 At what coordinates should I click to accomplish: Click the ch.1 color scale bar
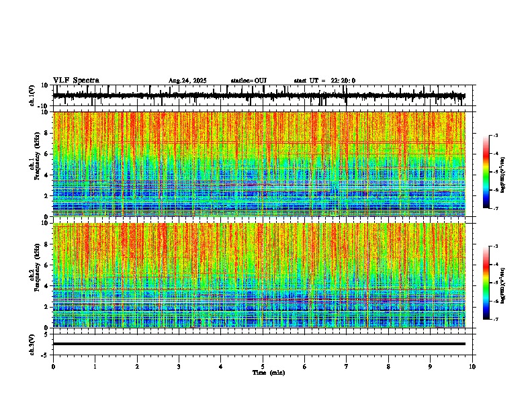486,172
